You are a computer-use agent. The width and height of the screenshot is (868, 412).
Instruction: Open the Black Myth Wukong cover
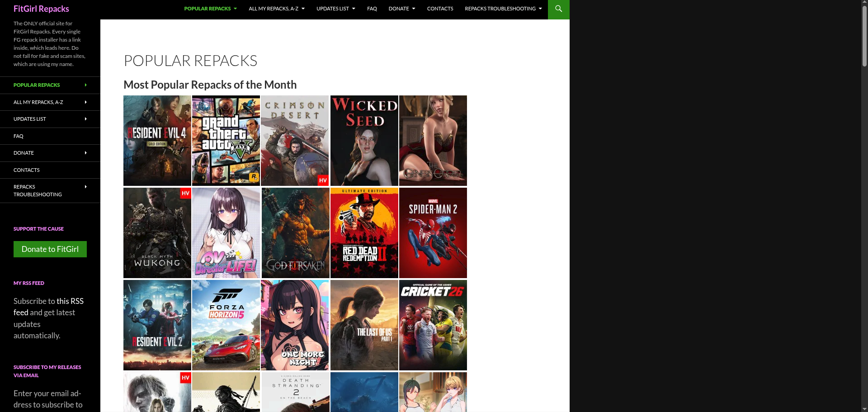(157, 233)
